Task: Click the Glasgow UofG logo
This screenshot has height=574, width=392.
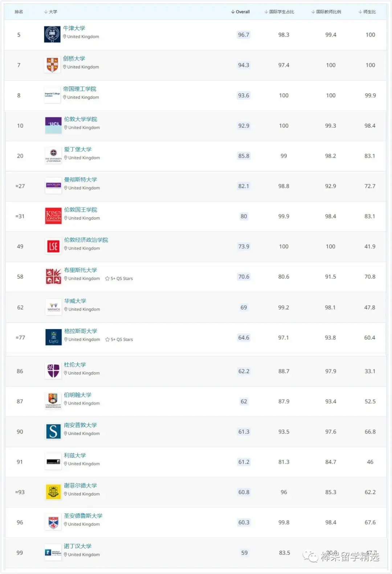Action: pos(53,337)
